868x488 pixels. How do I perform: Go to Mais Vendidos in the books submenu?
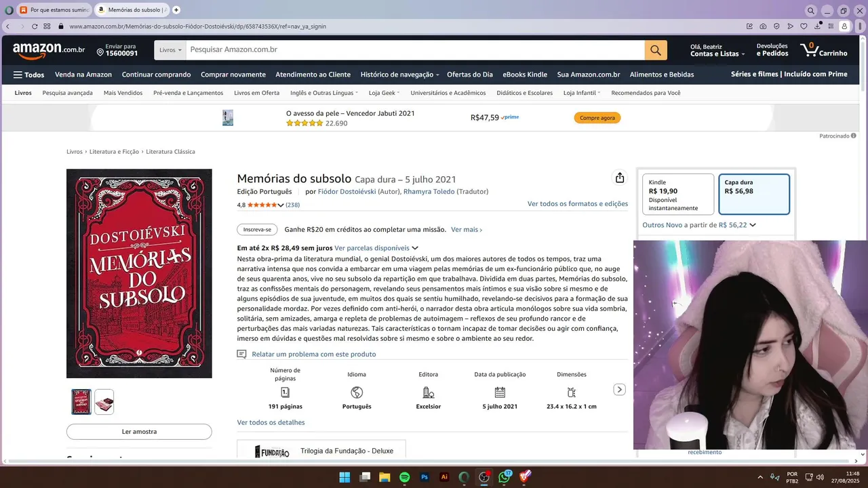click(x=123, y=93)
